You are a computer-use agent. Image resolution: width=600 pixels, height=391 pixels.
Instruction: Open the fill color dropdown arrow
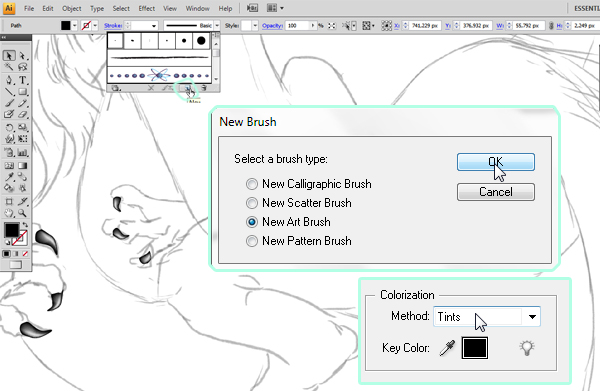pos(75,26)
